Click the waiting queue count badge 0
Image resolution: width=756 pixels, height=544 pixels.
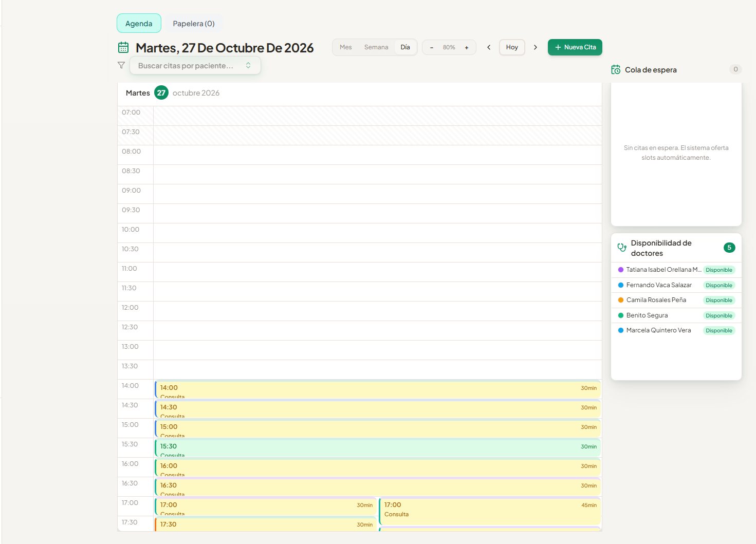[x=735, y=69]
